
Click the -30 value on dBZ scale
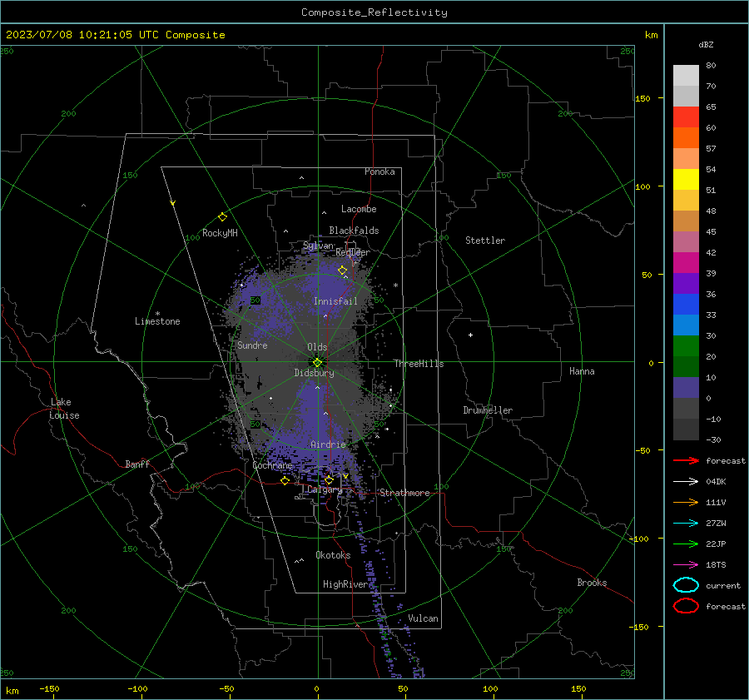coord(713,439)
